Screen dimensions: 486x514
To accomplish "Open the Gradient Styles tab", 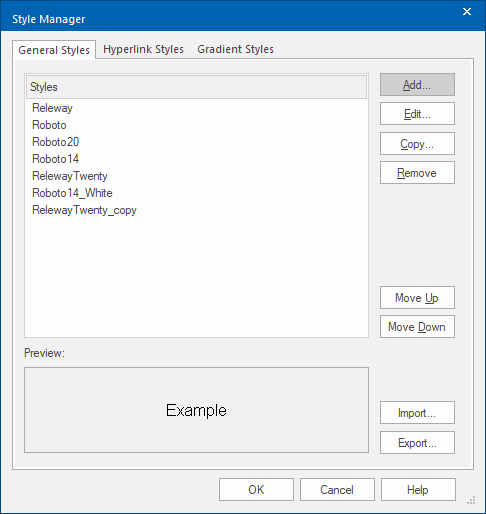I will click(235, 49).
